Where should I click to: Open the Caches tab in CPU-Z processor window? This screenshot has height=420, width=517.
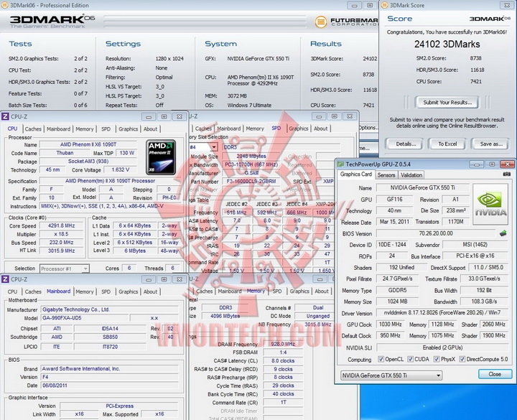point(33,129)
